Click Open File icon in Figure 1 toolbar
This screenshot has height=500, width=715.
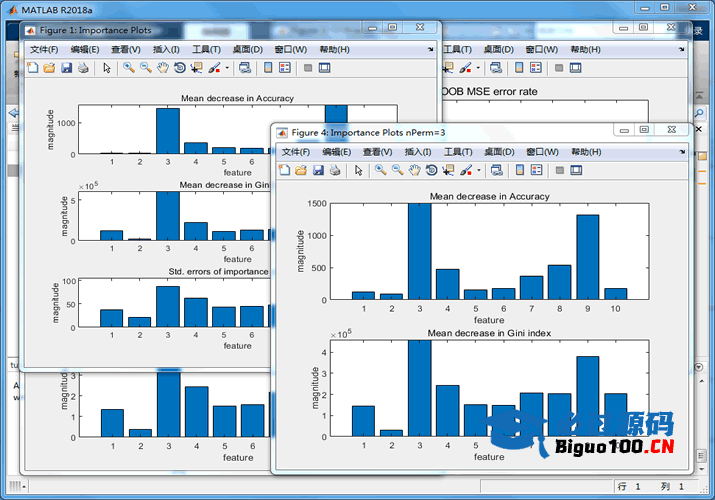(49, 68)
